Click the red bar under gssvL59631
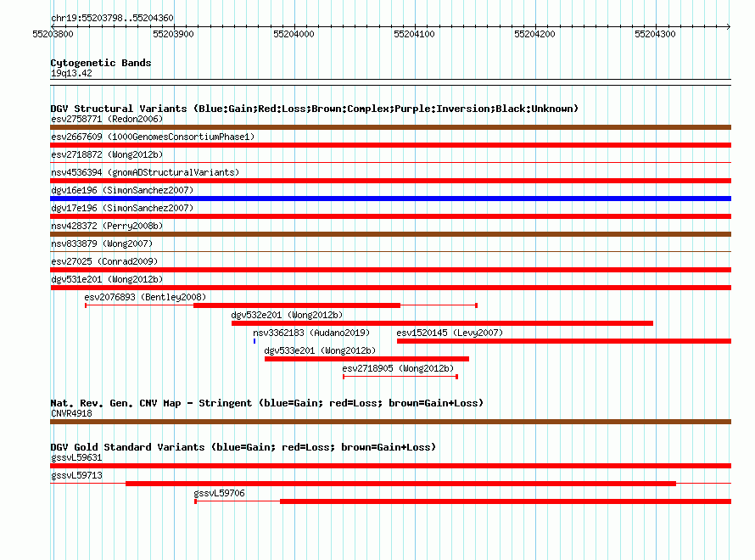This screenshot has width=755, height=560. click(390, 466)
